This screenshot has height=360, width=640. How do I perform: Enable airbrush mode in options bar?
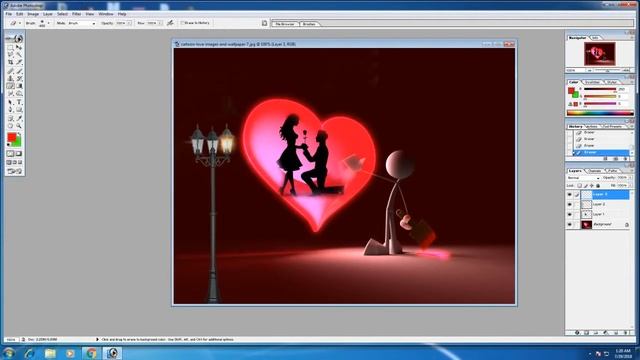(170, 23)
